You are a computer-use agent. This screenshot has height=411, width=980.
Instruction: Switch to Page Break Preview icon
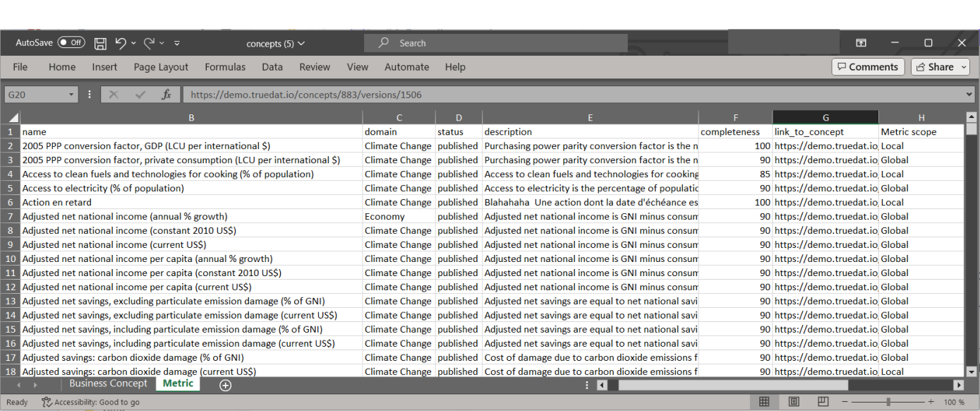[823, 402]
